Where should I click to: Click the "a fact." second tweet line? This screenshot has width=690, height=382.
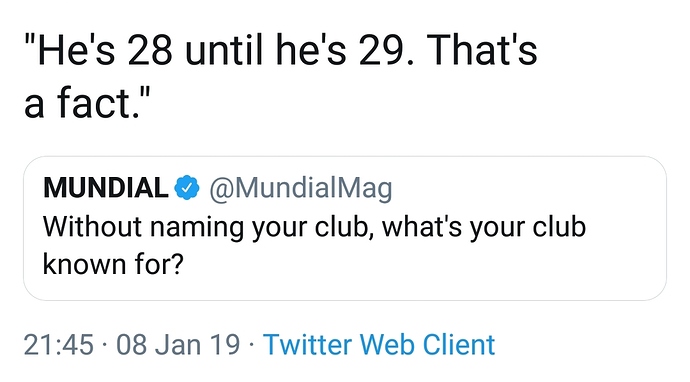(x=87, y=103)
